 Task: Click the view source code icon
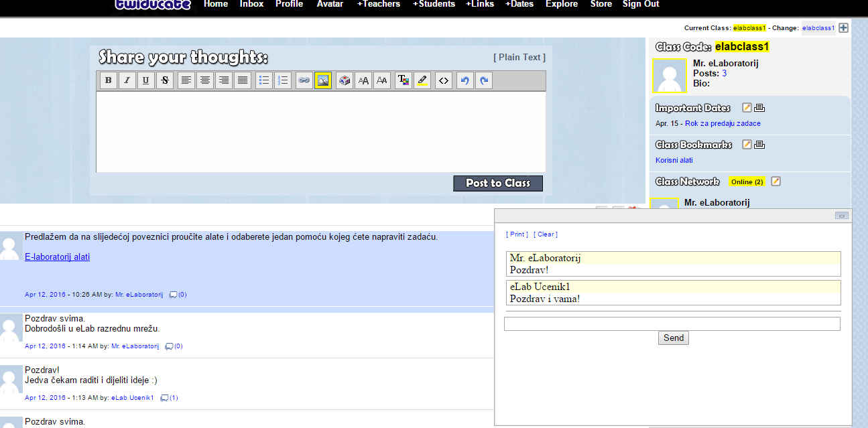click(443, 81)
